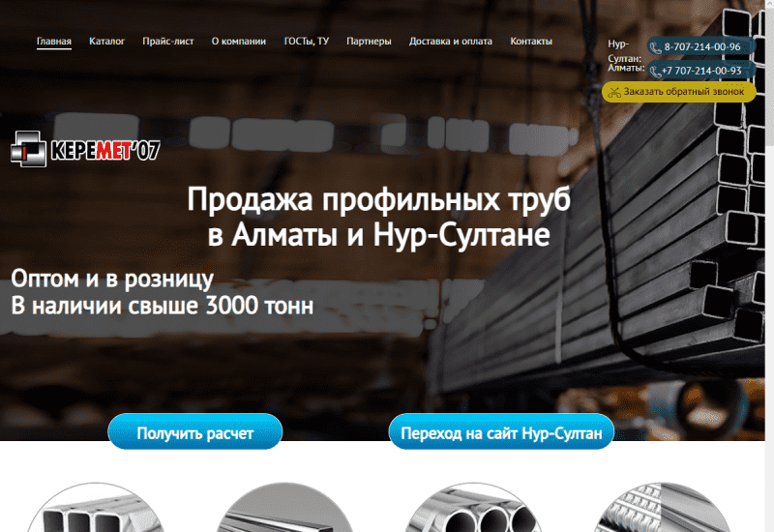This screenshot has height=532, width=774.
Task: Click the Алматы: city label
Action: point(626,68)
